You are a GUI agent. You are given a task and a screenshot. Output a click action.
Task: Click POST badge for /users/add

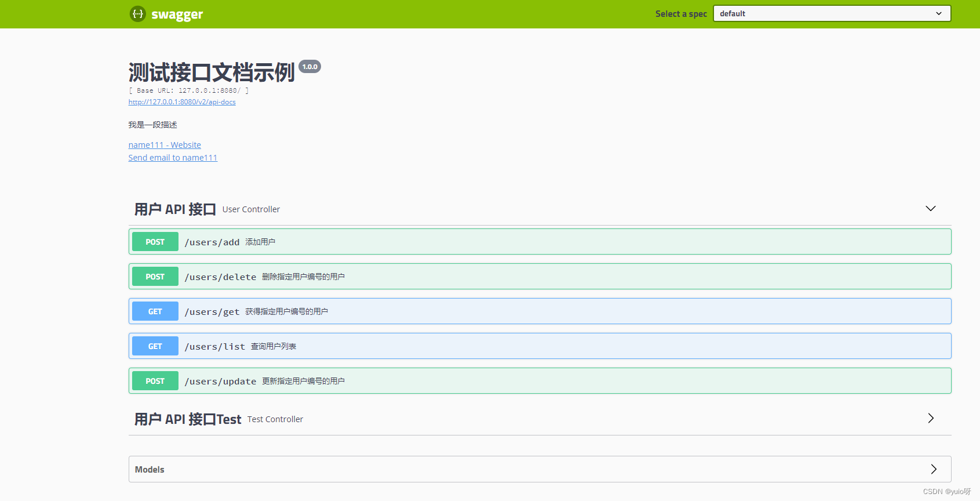155,242
